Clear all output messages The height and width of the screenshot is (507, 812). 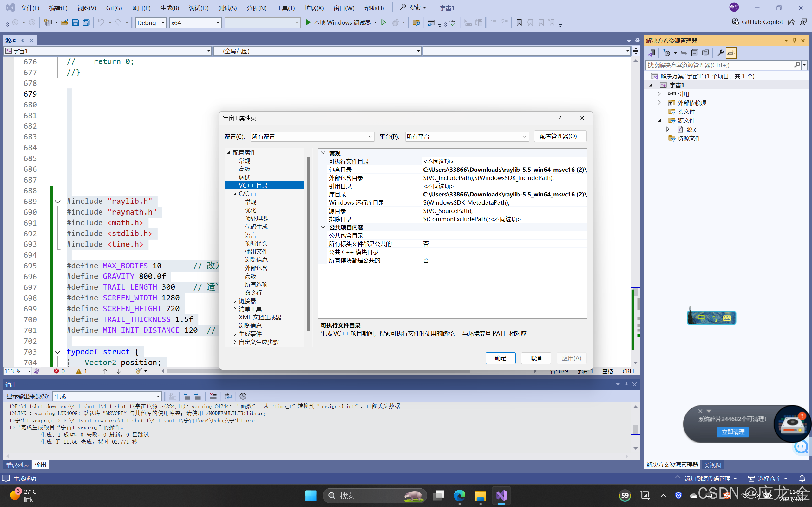(213, 396)
